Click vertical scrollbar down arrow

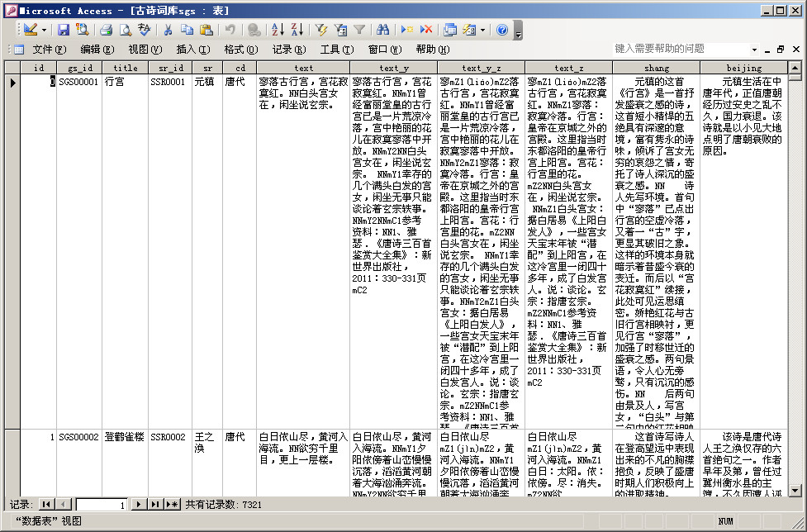coord(795,491)
